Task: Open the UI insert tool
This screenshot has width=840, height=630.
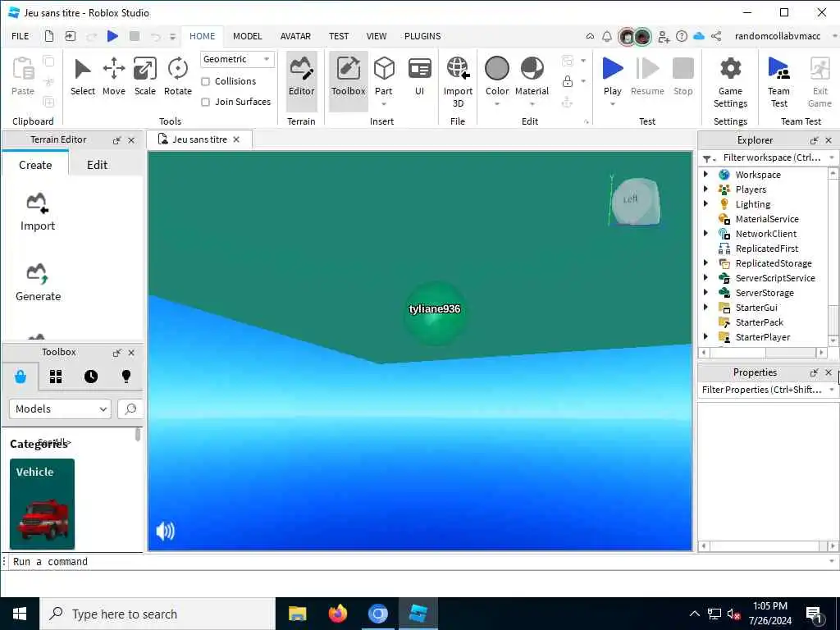Action: (x=419, y=76)
